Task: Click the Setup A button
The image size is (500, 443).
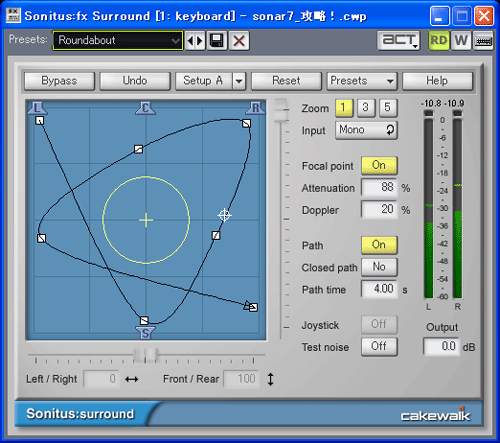Action: point(204,81)
